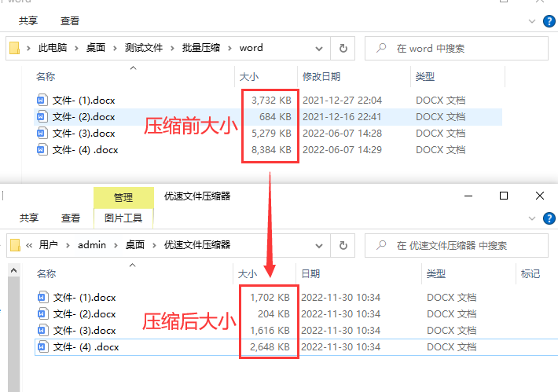
Task: Expand address history dropdown in 优速文件压缩器 window
Action: click(319, 245)
